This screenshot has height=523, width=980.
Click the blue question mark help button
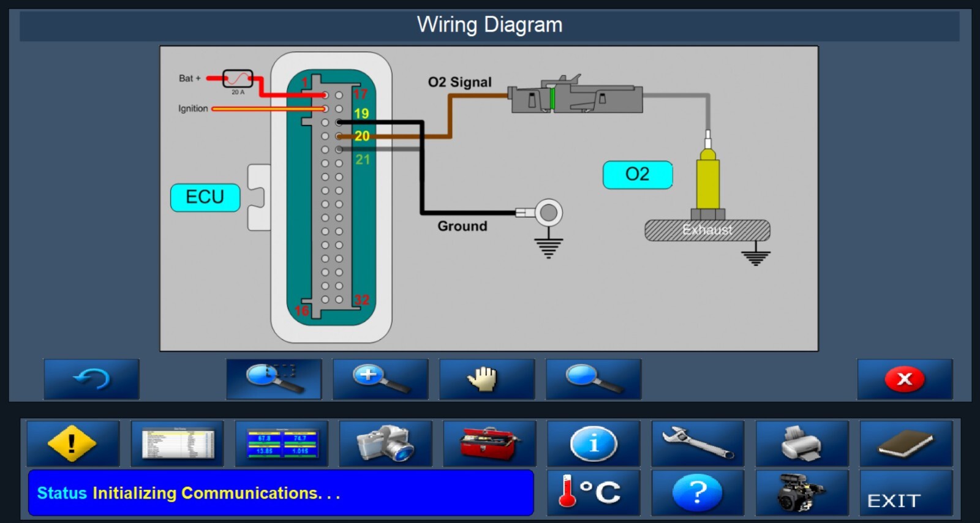click(698, 492)
